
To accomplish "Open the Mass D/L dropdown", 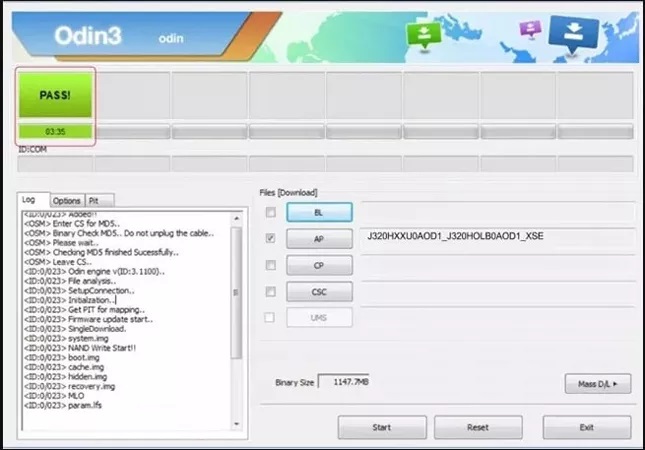I will pyautogui.click(x=597, y=383).
